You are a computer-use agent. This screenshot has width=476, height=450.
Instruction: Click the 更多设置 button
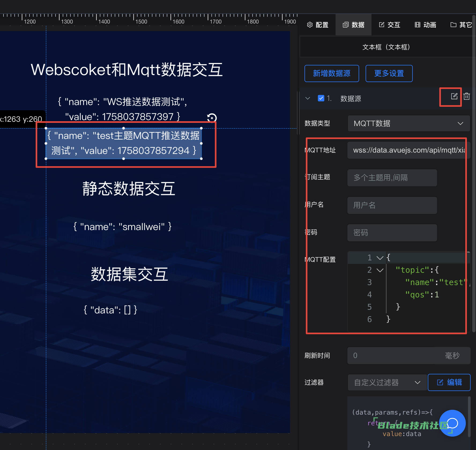[389, 73]
